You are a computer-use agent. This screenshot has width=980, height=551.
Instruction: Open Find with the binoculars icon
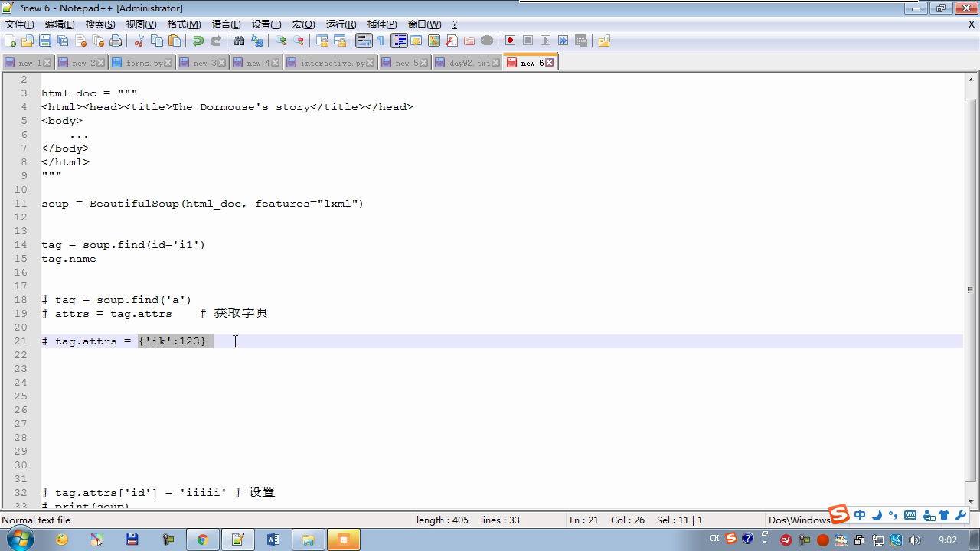(239, 41)
